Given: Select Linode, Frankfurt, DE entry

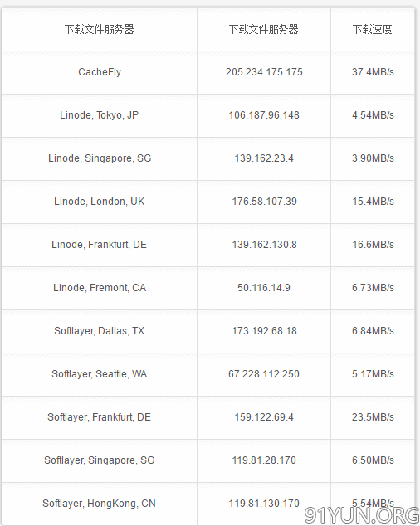Looking at the screenshot, I should pos(99,245).
